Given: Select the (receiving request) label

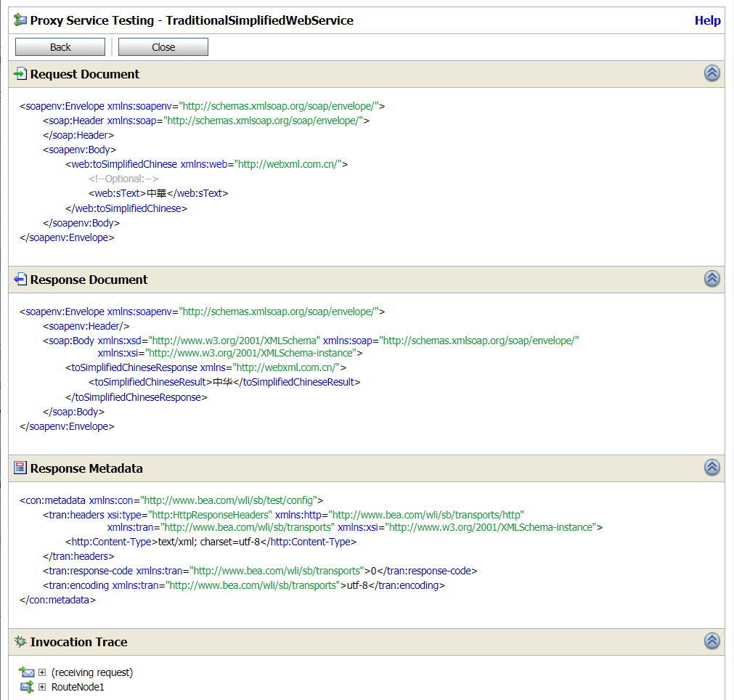Looking at the screenshot, I should point(92,672).
